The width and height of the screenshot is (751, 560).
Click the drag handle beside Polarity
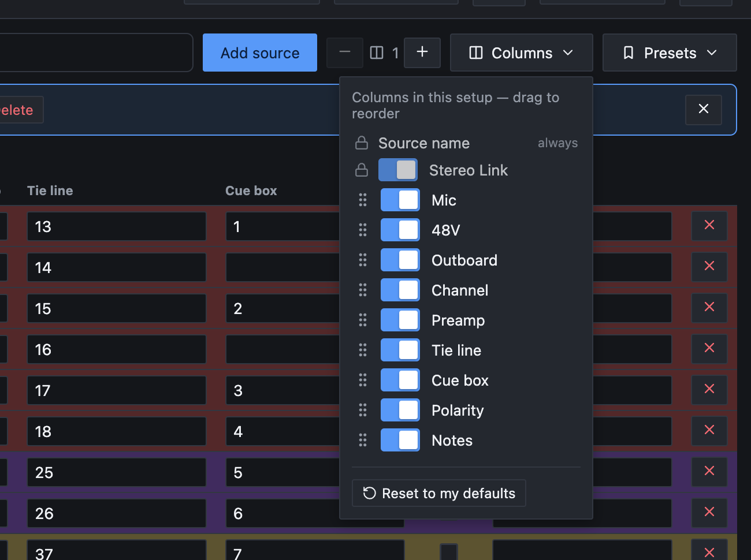click(363, 410)
